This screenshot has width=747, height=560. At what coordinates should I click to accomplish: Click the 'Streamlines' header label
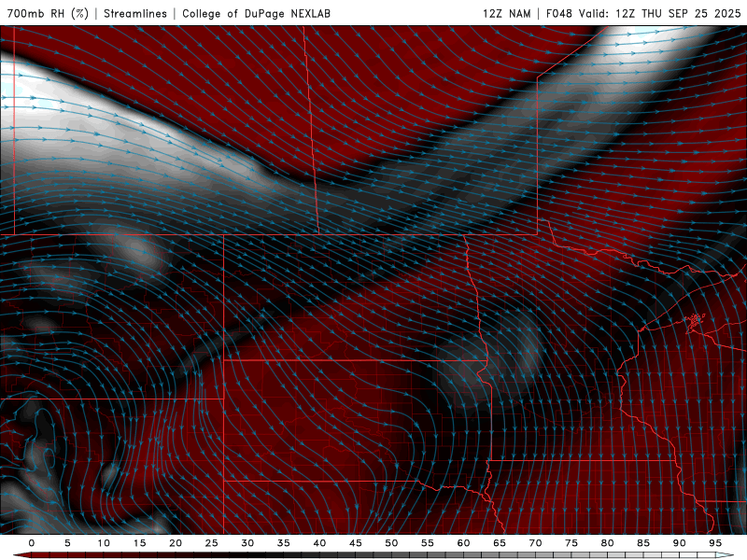135,13
